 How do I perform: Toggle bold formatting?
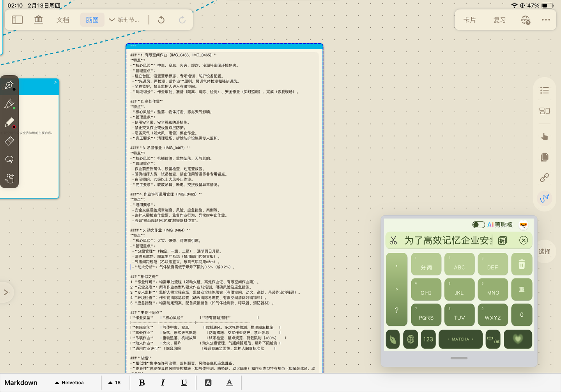click(x=142, y=383)
